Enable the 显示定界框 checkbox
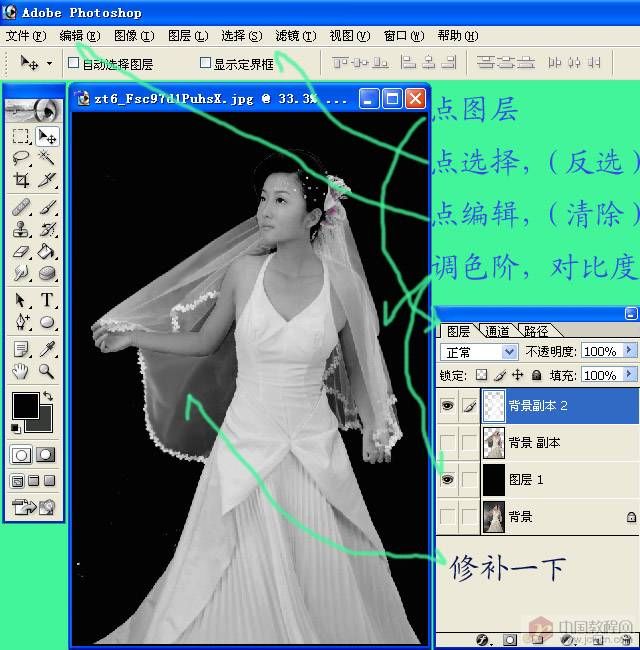The width and height of the screenshot is (640, 650). tap(206, 63)
